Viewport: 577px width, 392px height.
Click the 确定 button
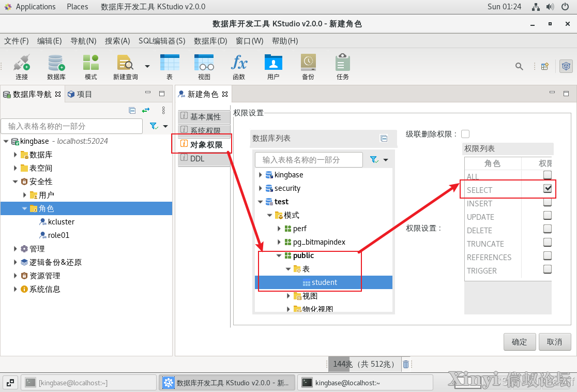point(519,342)
